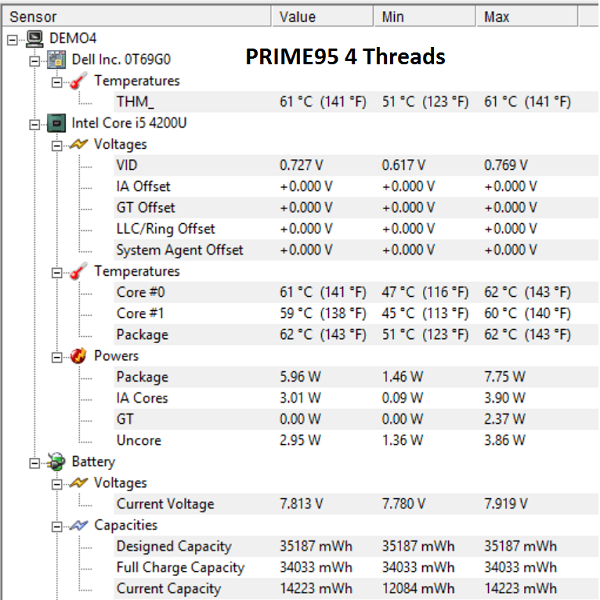Screen dimensions: 600x600
Task: Click the DEMO4 label
Action: [x=73, y=38]
